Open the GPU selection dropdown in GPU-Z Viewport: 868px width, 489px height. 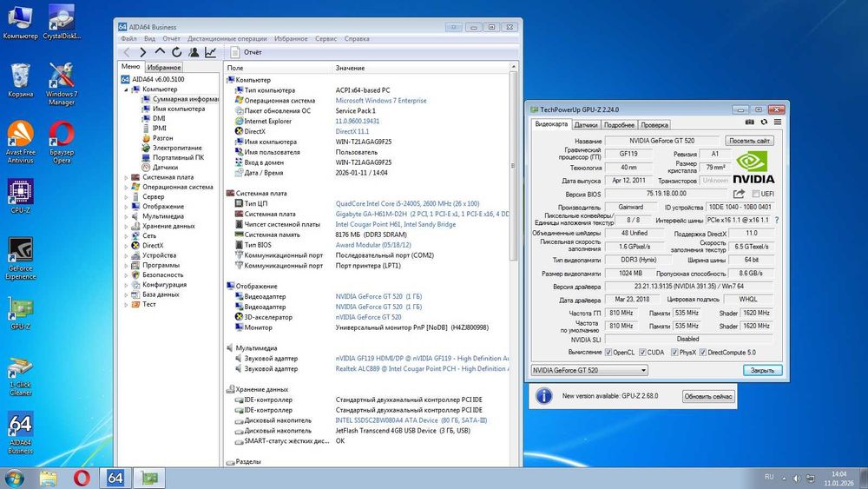(589, 370)
